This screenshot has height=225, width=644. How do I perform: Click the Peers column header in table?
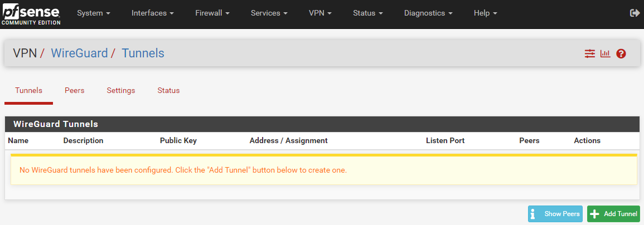[529, 141]
